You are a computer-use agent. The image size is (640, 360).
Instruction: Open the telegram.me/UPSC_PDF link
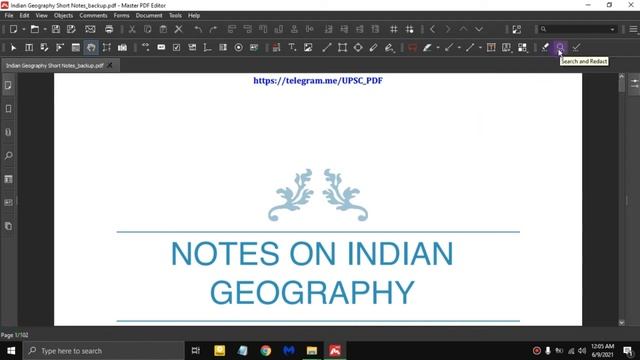pyautogui.click(x=318, y=80)
